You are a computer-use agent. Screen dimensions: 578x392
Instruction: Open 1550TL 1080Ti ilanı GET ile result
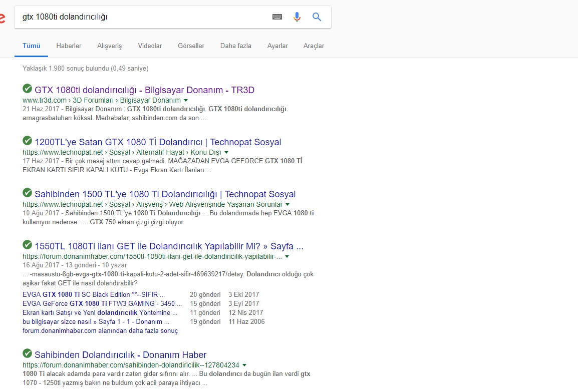point(169,246)
